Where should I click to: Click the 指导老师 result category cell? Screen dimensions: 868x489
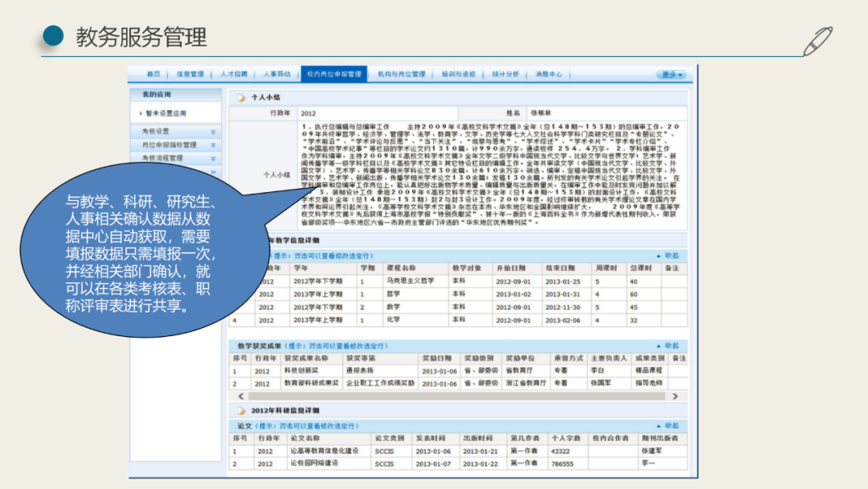[x=649, y=384]
